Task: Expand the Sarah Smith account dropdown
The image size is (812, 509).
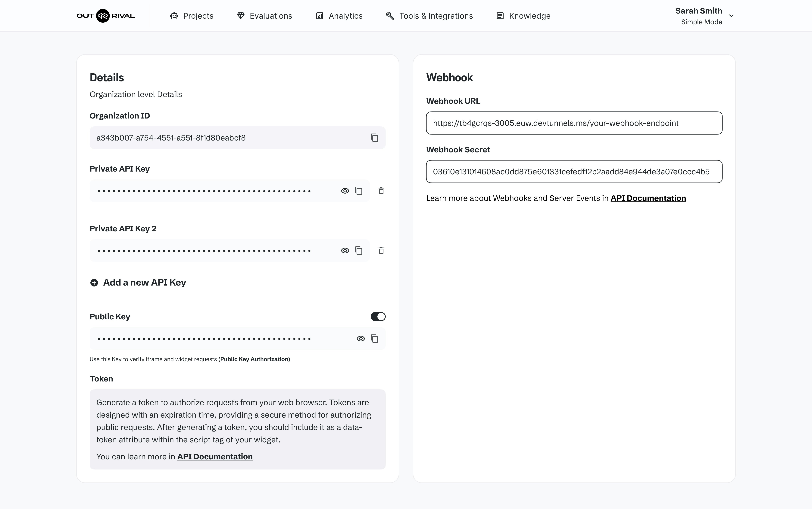Action: click(x=731, y=16)
